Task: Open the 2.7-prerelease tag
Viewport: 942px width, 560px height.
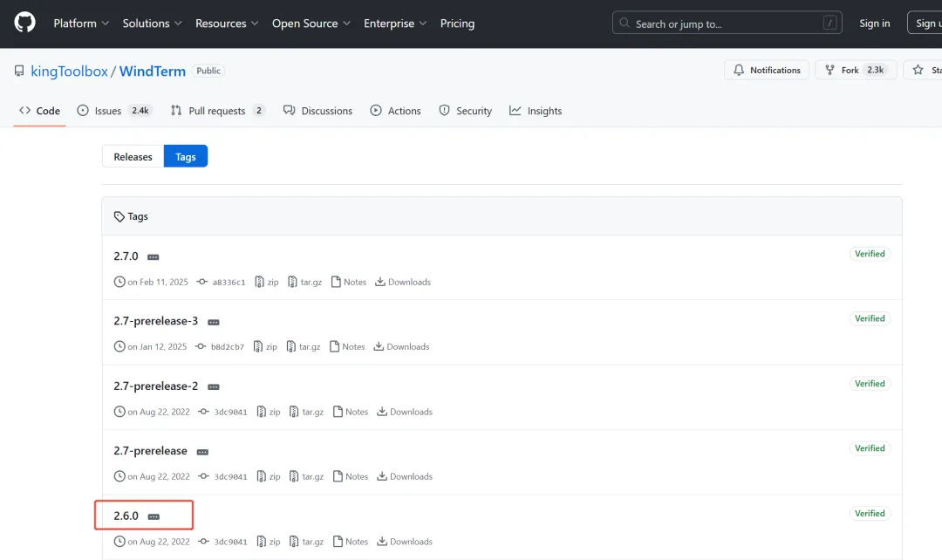Action: point(150,451)
